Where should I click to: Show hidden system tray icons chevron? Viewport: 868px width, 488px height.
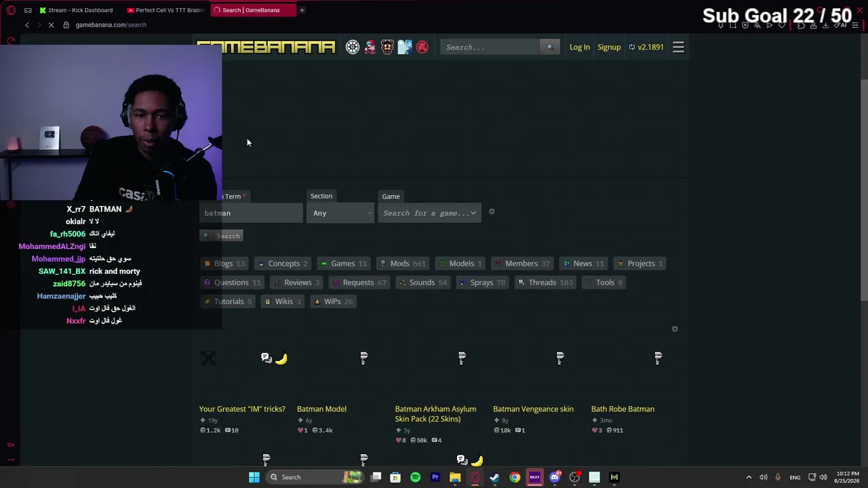tap(749, 477)
